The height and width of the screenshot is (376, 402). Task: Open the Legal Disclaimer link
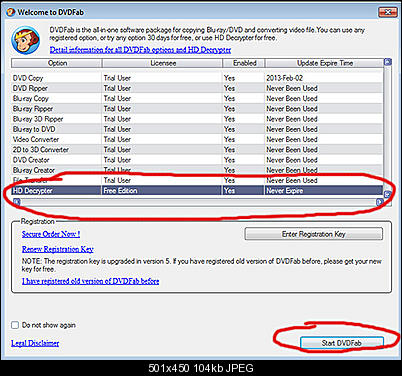pos(35,343)
